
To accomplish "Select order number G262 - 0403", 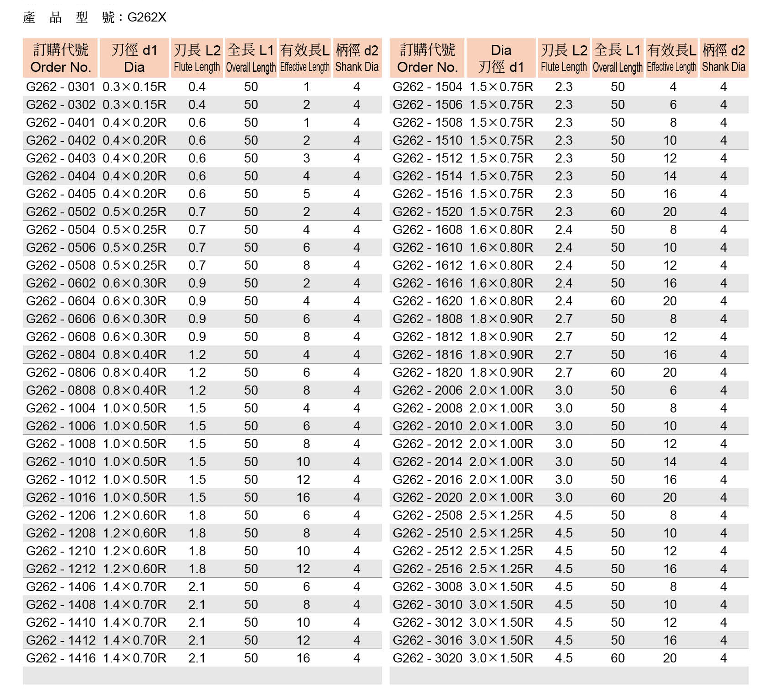I will 61,158.
